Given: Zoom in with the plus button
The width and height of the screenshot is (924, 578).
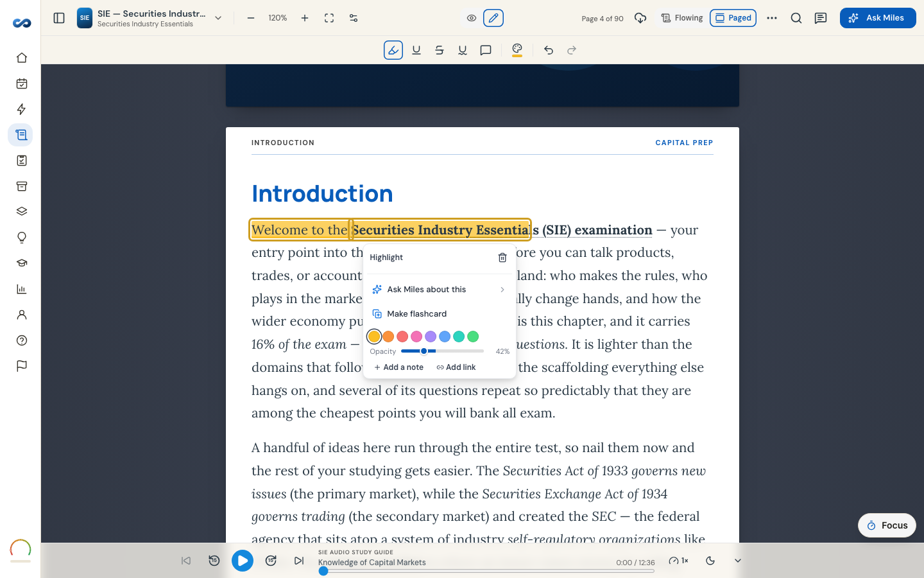Looking at the screenshot, I should coord(305,18).
